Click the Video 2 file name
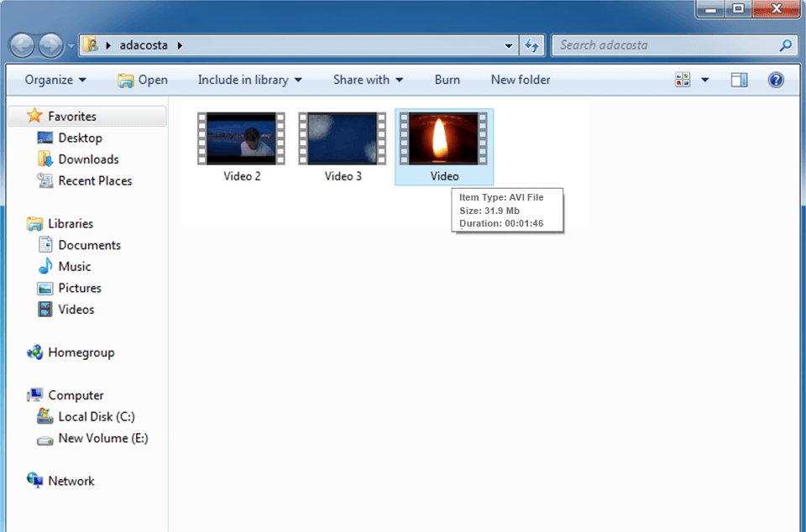Viewport: 806px width, 532px height. tap(242, 176)
